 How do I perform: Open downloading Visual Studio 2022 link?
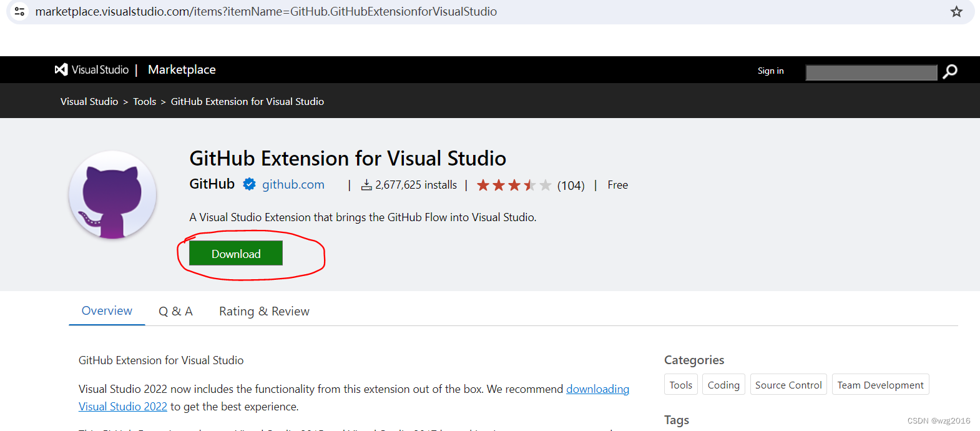(354, 397)
